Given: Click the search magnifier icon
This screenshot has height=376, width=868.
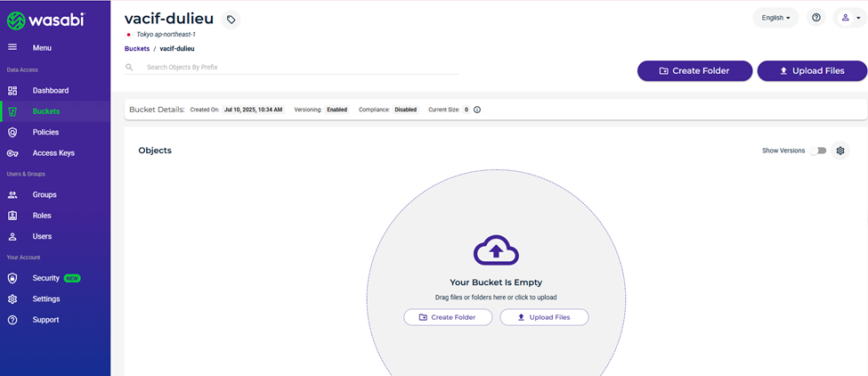Looking at the screenshot, I should tap(130, 67).
